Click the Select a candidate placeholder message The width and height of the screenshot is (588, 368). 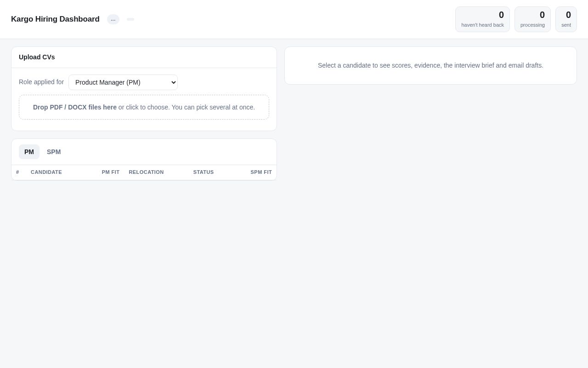click(x=430, y=65)
